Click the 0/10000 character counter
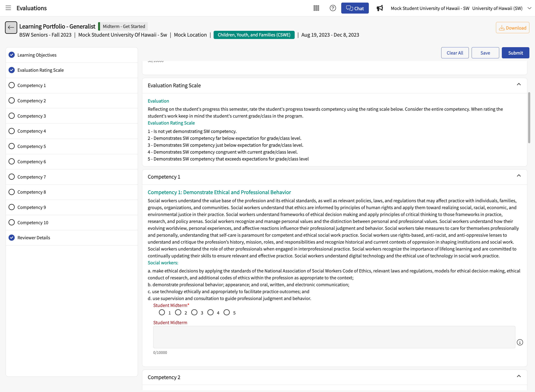The height and width of the screenshot is (392, 535). [x=160, y=352]
